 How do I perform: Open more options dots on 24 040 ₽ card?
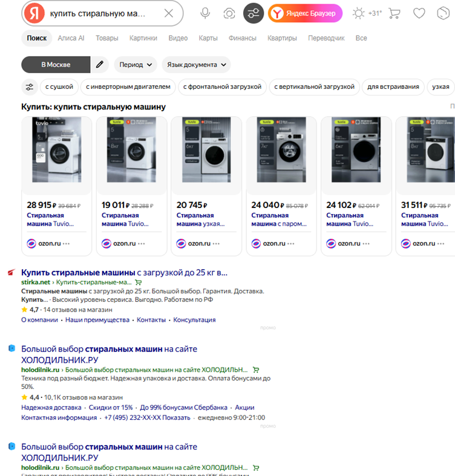click(x=290, y=244)
